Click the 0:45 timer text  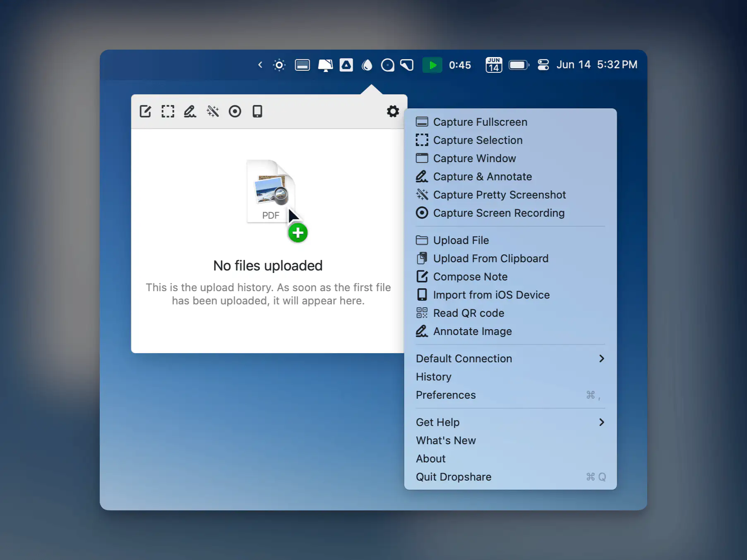(x=460, y=65)
